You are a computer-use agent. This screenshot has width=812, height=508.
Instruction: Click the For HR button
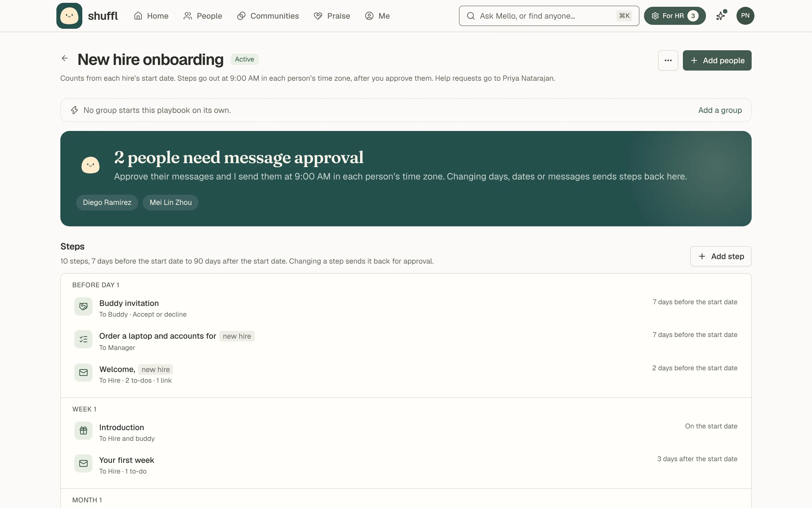click(675, 16)
